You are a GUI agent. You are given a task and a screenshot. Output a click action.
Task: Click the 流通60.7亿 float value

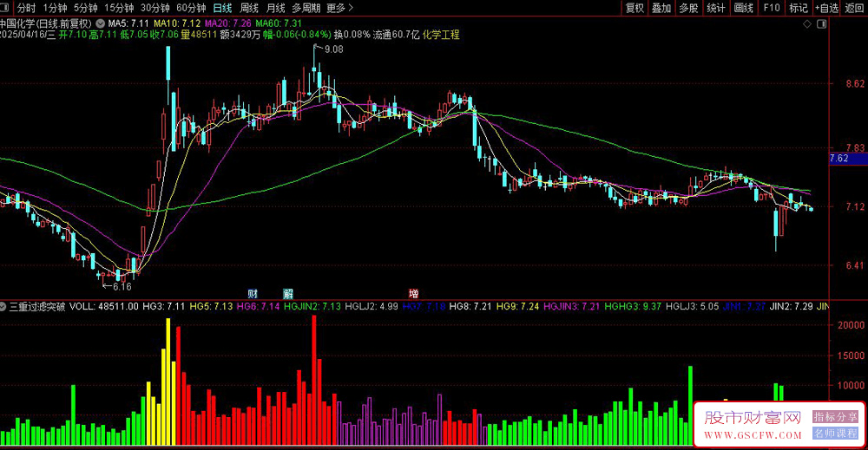coord(397,35)
